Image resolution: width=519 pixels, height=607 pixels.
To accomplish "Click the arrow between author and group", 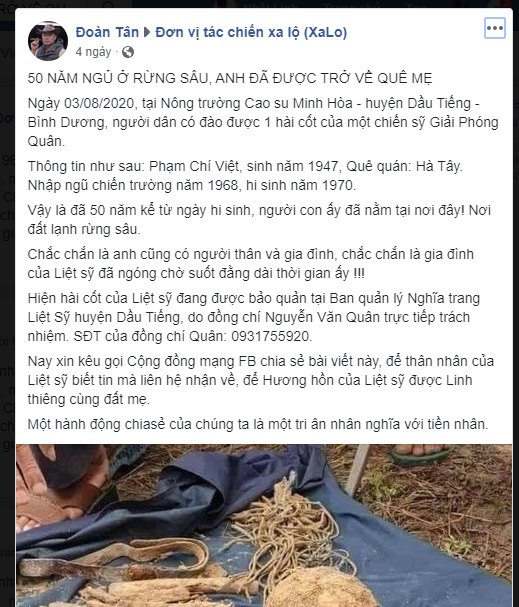I will pyautogui.click(x=147, y=32).
